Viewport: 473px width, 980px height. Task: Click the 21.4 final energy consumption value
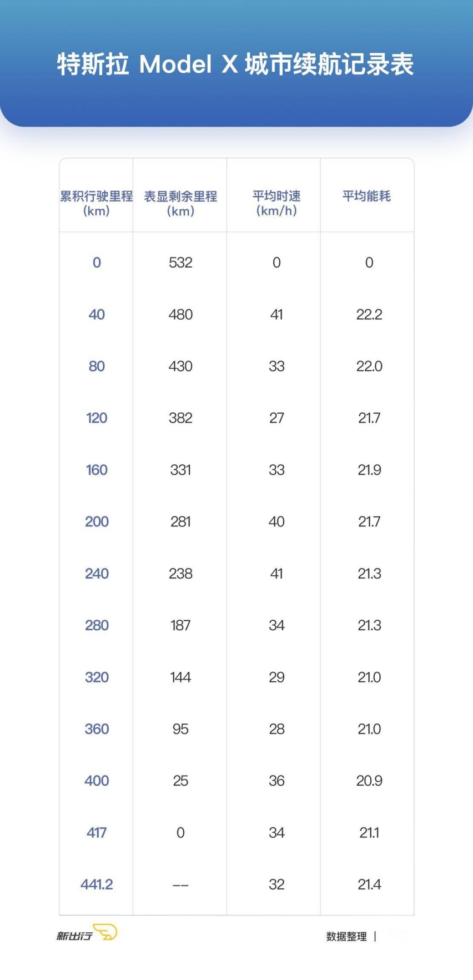[369, 884]
